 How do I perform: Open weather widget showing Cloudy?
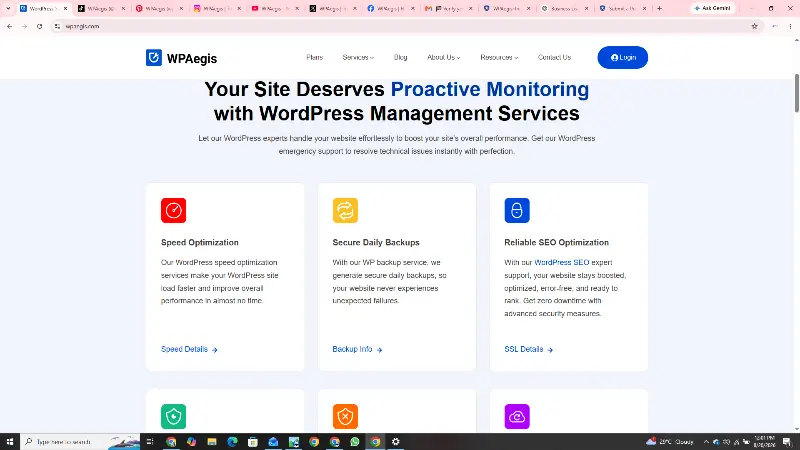[x=670, y=442]
